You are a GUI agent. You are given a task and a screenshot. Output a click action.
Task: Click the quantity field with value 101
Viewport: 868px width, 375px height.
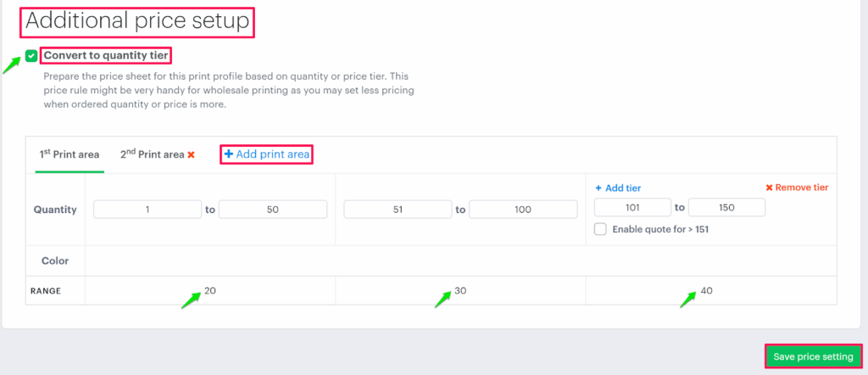click(632, 207)
